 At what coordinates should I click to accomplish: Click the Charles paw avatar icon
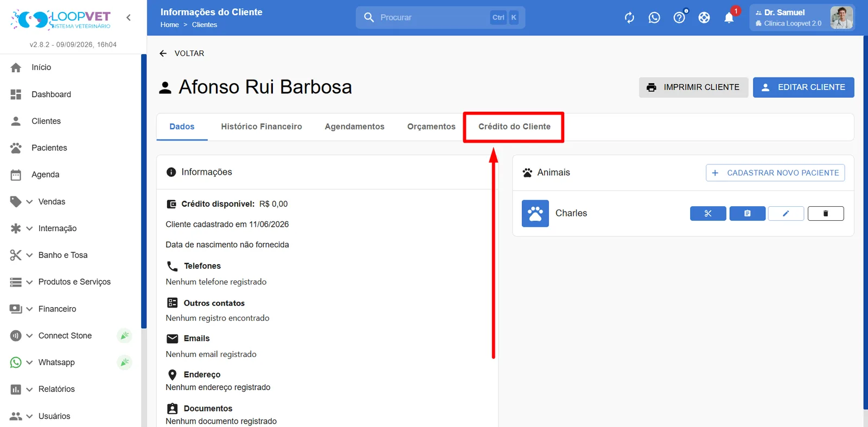coord(535,213)
